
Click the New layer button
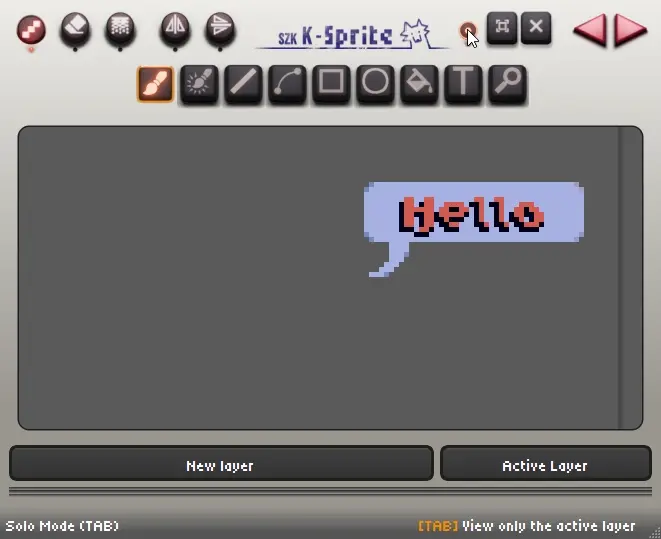(221, 463)
